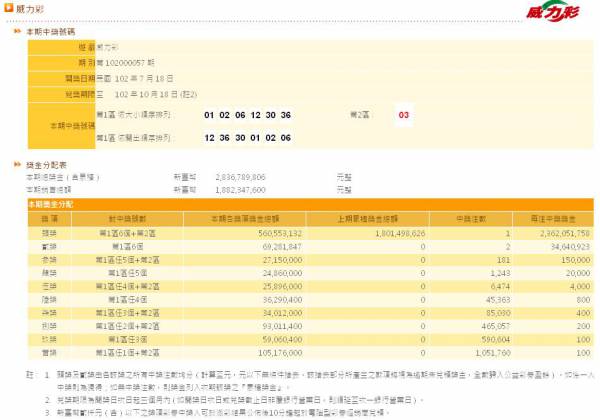Viewport: 600px width, 420px height.
Task: Click the 每注中獎獎金 column header
Action: [553, 219]
